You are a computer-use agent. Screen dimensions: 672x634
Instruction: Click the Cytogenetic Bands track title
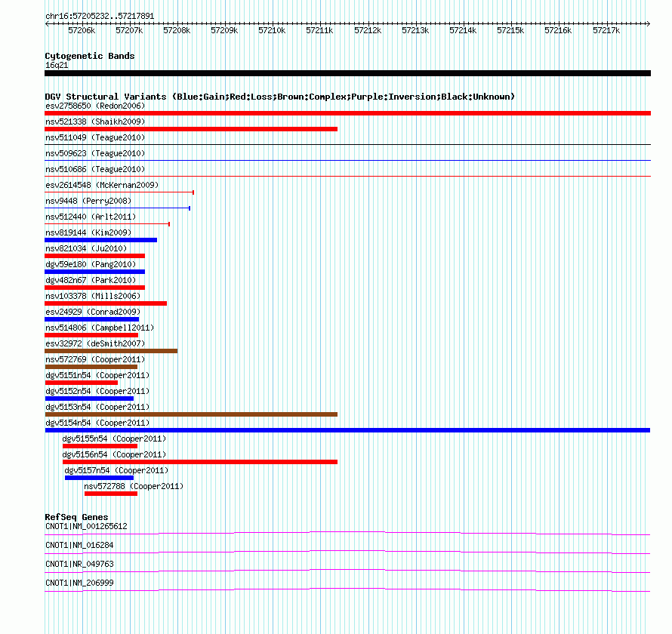point(90,56)
